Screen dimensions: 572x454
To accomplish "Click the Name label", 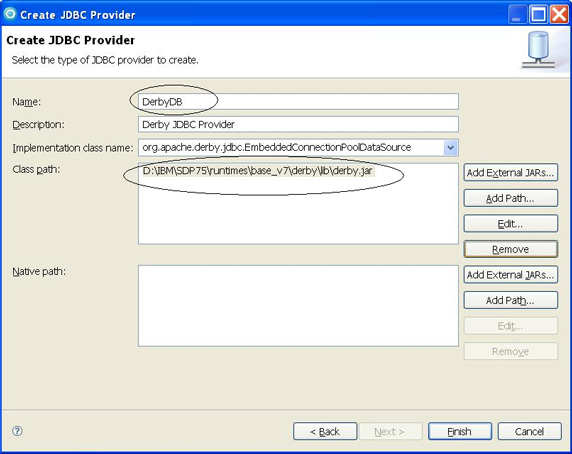I will coord(27,102).
